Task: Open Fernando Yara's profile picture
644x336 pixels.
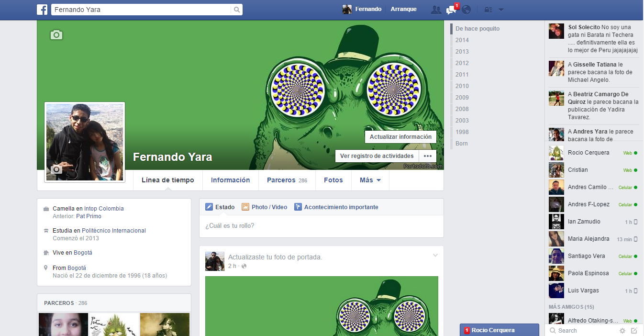Action: coord(85,142)
